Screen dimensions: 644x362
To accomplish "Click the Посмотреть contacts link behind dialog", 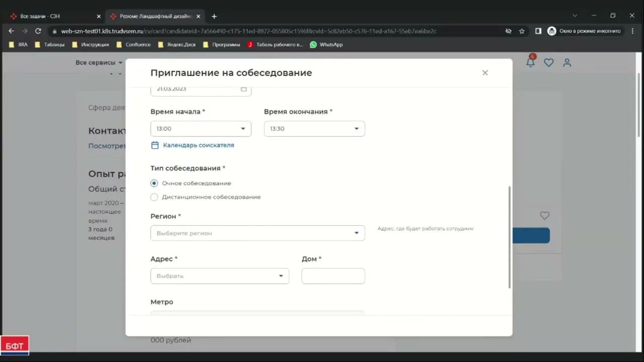I will pyautogui.click(x=107, y=146).
